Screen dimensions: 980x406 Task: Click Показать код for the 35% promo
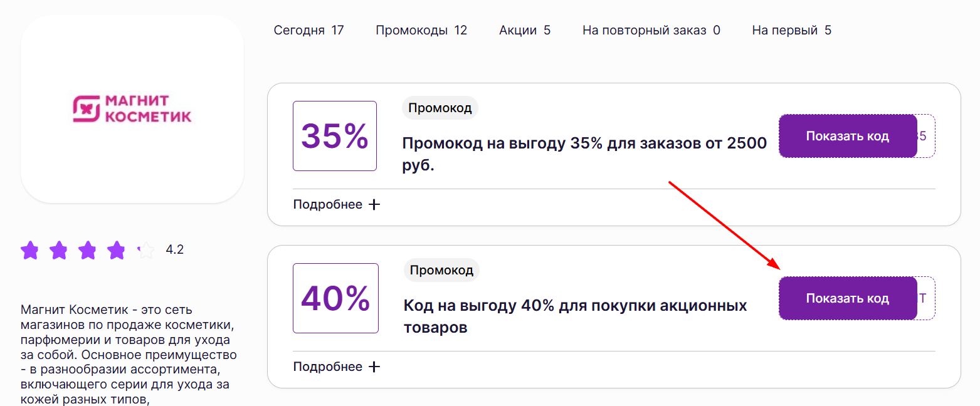(x=848, y=135)
